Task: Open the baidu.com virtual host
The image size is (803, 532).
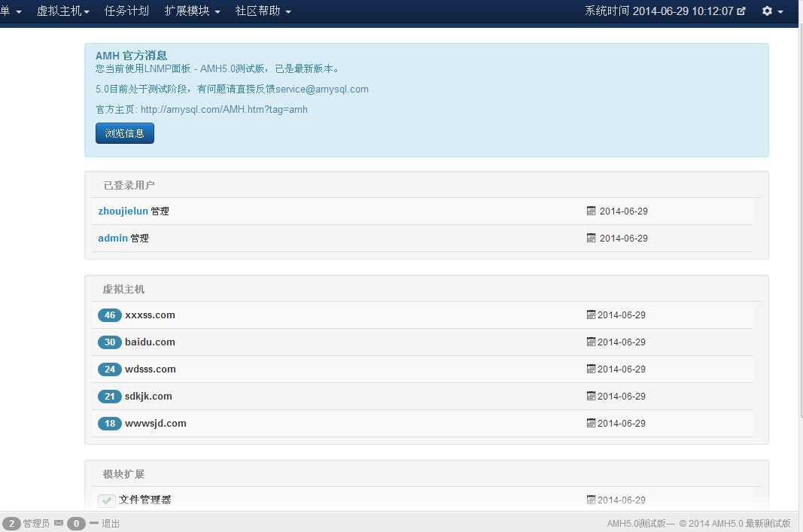Action: click(x=150, y=342)
